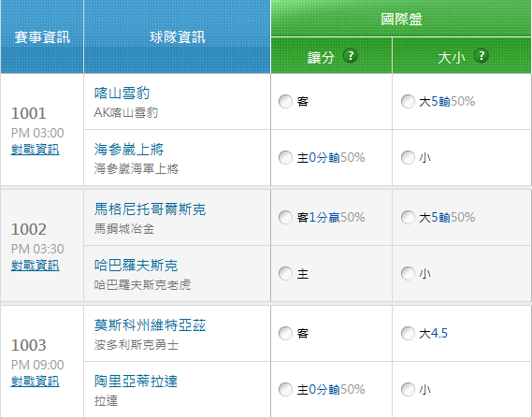Open the 大小 help question-mark icon
This screenshot has width=532, height=418.
pos(482,56)
